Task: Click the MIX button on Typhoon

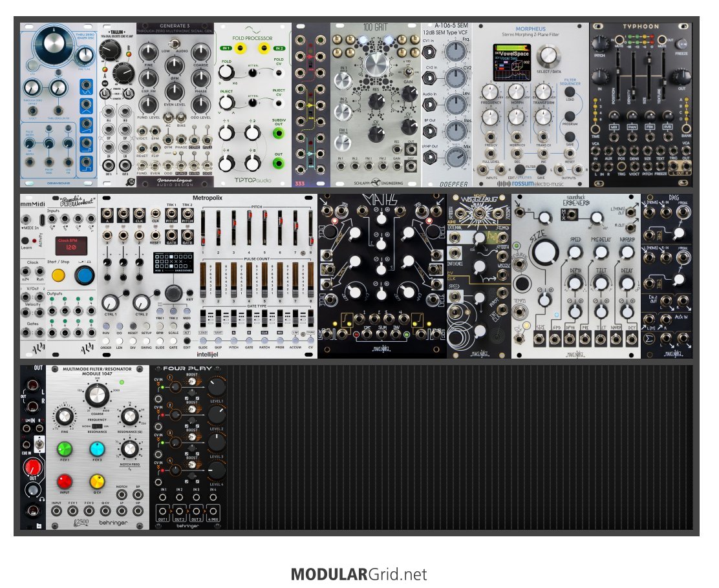Action: [614, 115]
